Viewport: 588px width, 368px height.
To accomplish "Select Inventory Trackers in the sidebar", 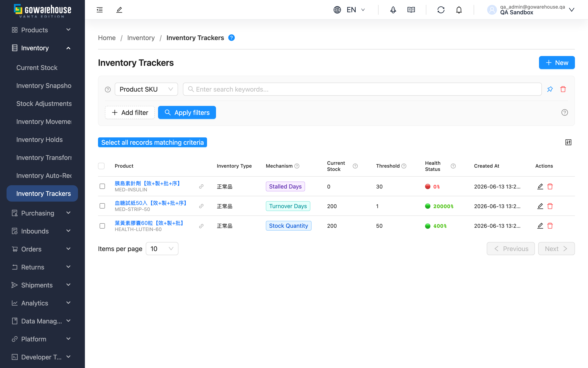I will click(42, 193).
